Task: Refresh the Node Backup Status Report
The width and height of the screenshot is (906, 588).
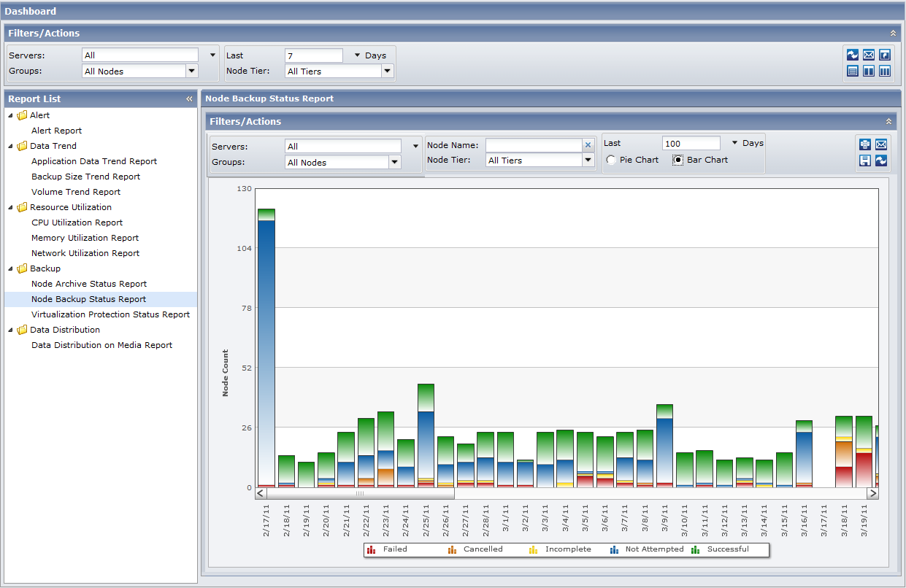Action: pos(881,160)
